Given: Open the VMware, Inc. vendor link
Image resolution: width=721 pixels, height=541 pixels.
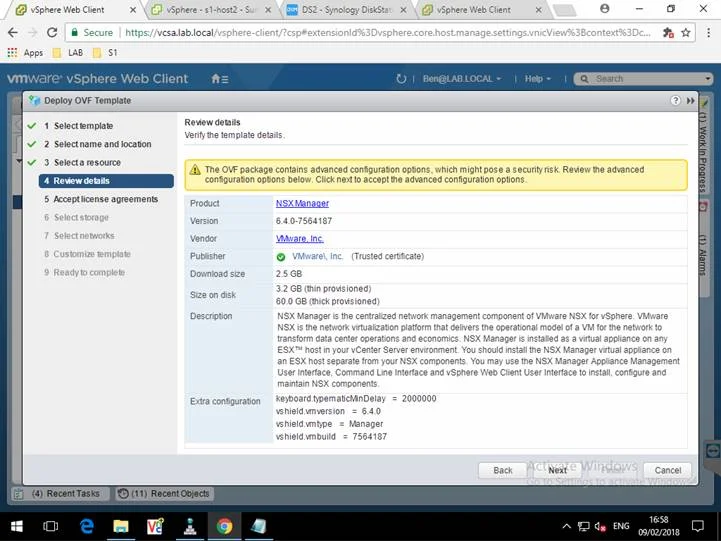Looking at the screenshot, I should click(299, 239).
